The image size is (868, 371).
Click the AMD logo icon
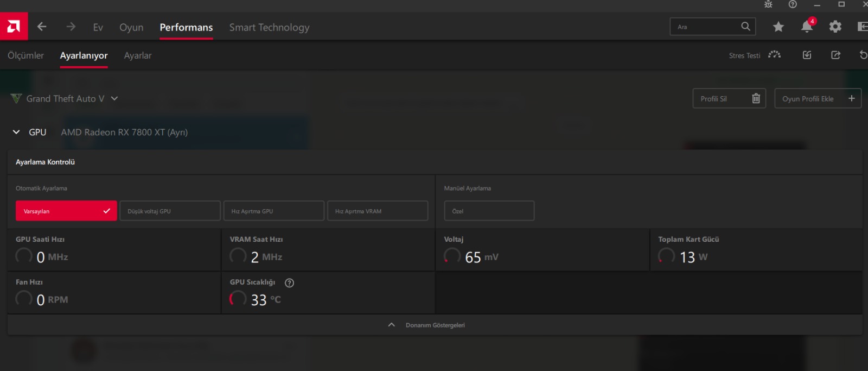(14, 26)
